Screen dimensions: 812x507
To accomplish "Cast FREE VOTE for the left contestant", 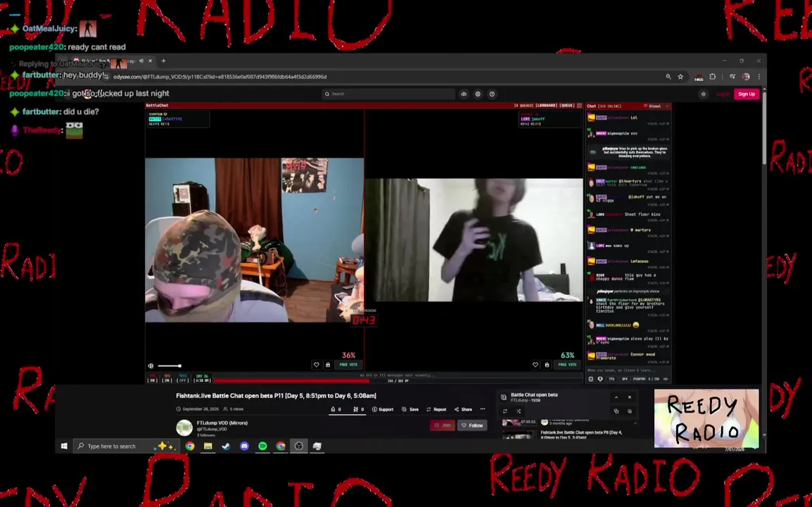I will coord(348,365).
